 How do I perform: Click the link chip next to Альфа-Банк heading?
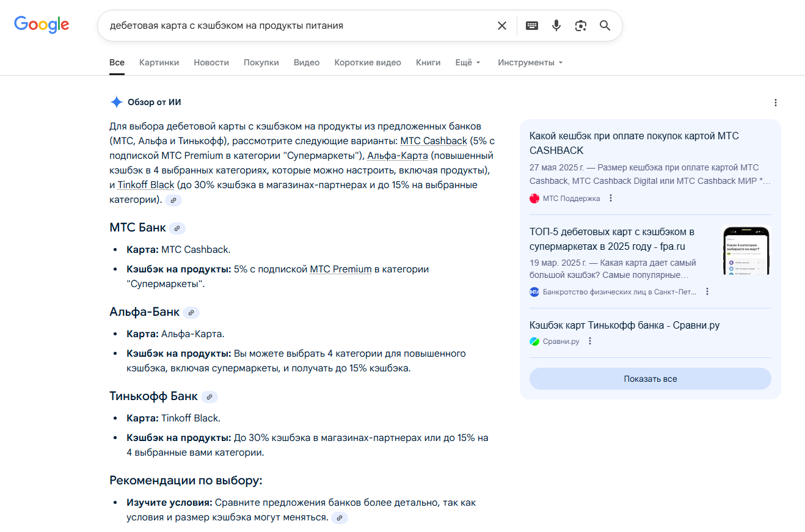click(x=191, y=313)
